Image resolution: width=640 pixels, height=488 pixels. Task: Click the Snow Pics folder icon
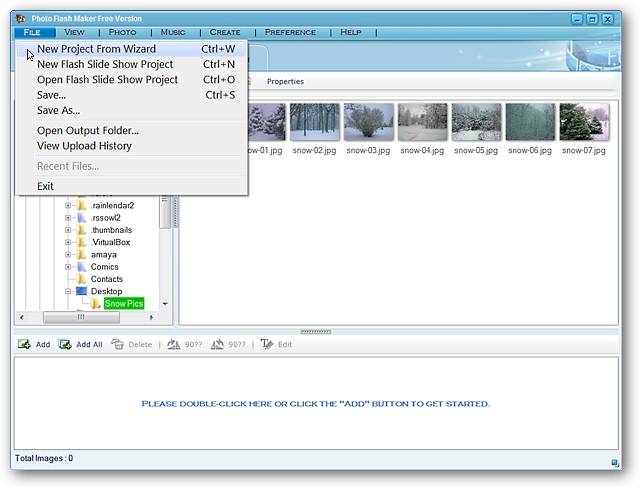click(x=95, y=304)
